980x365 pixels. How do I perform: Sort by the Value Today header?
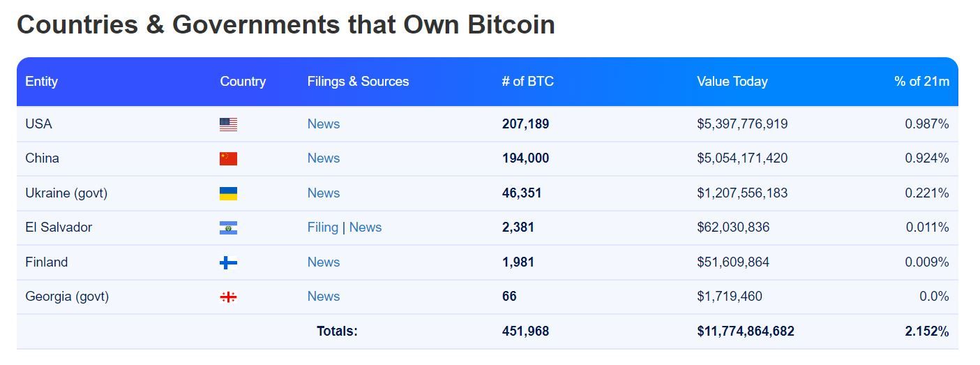(732, 81)
